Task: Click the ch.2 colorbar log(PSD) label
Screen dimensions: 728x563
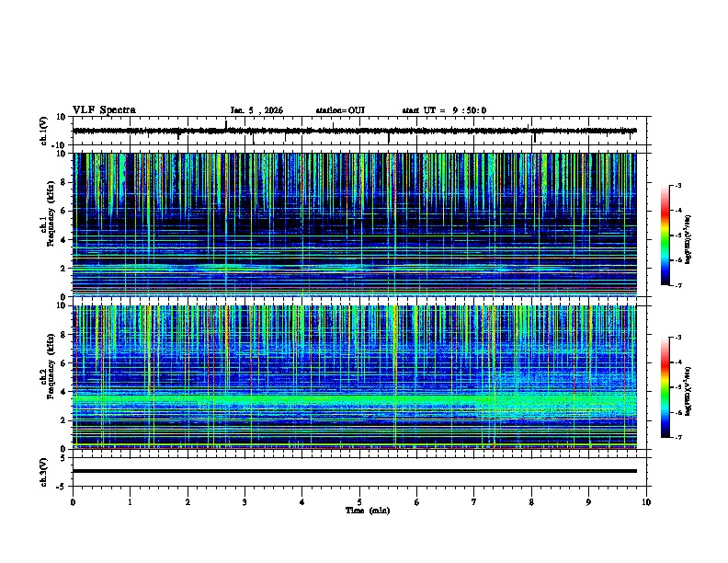Action: coord(688,391)
